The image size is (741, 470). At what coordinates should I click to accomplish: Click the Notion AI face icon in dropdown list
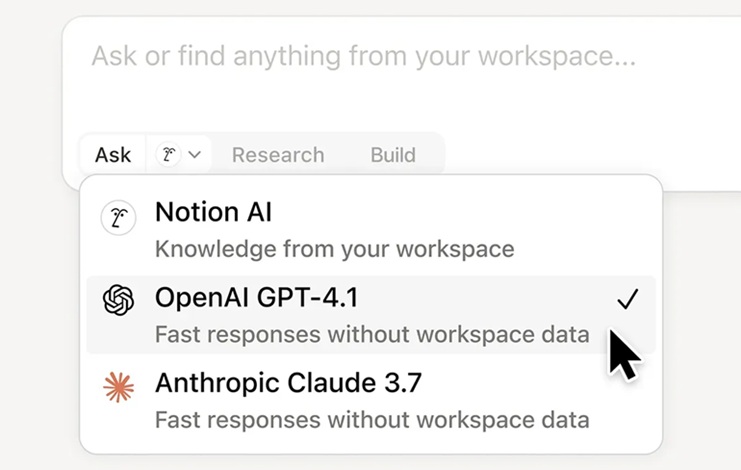[x=118, y=218]
